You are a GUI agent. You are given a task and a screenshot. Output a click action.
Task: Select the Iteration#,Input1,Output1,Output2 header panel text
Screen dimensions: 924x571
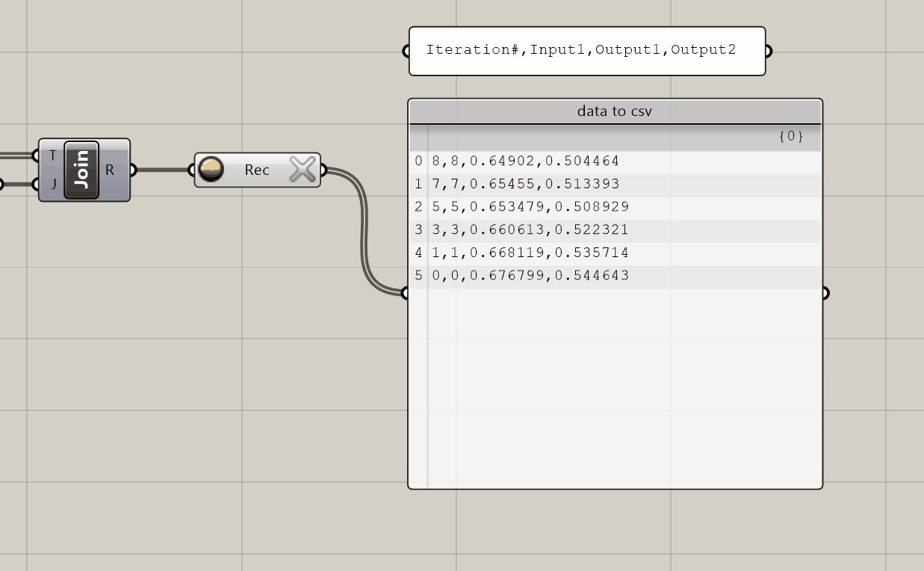580,50
